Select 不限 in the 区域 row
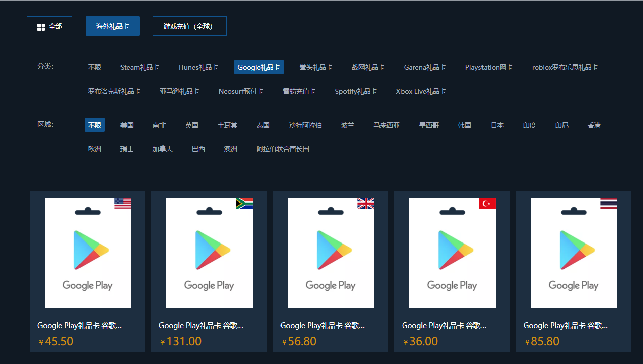This screenshot has height=364, width=643. tap(95, 125)
